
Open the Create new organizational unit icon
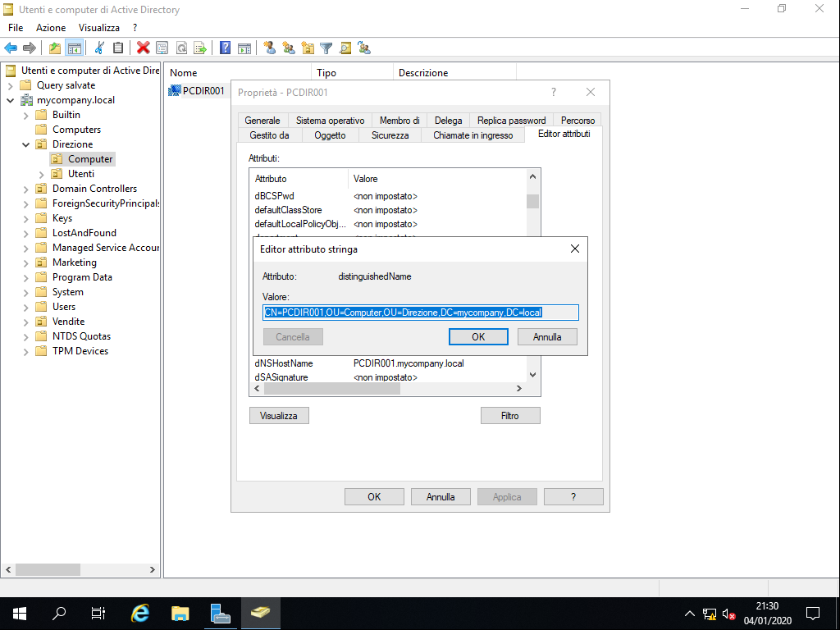point(308,47)
